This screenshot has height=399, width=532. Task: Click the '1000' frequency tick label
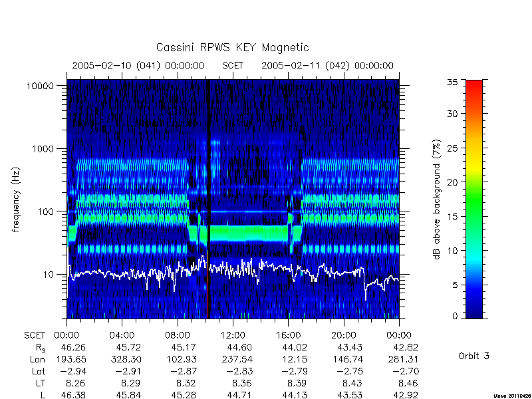43,148
